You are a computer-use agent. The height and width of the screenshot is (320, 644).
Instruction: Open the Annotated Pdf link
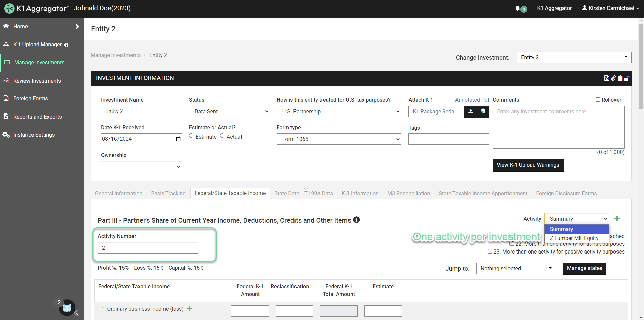tap(472, 100)
